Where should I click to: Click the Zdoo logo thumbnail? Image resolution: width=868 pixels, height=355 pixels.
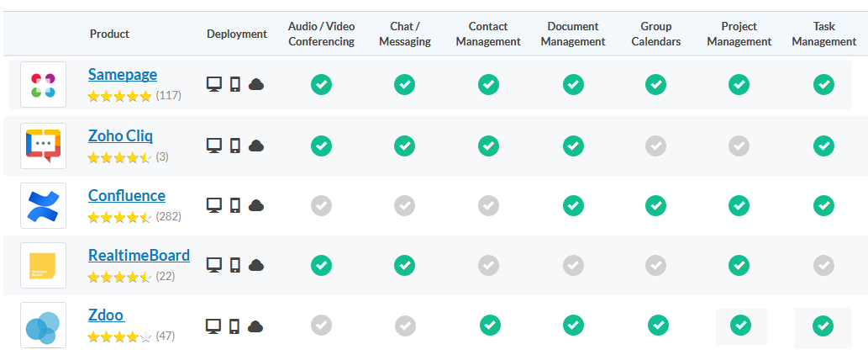point(43,325)
